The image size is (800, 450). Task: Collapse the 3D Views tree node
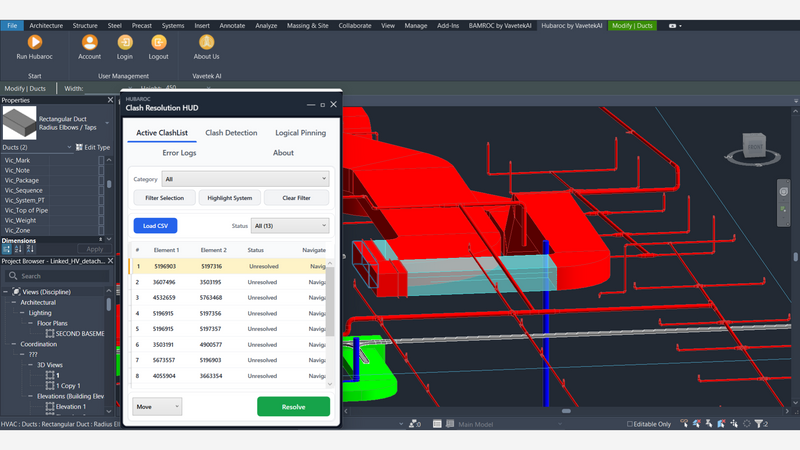(31, 365)
